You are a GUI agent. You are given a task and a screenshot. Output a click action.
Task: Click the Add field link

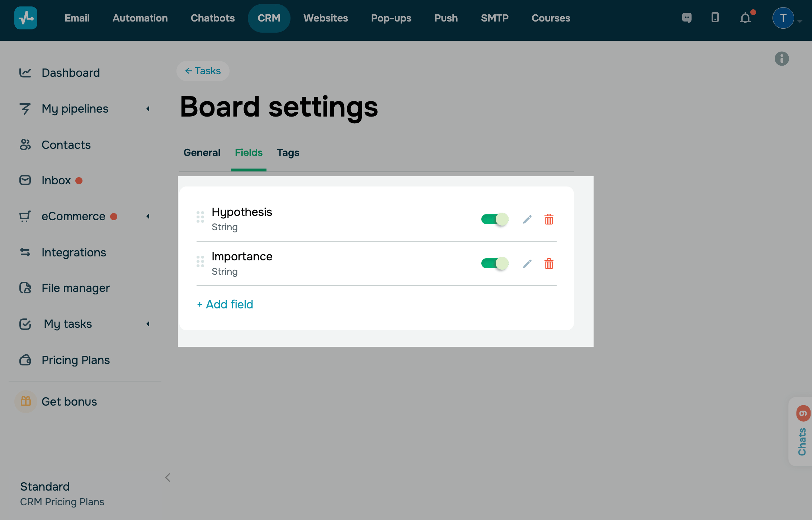[225, 304]
